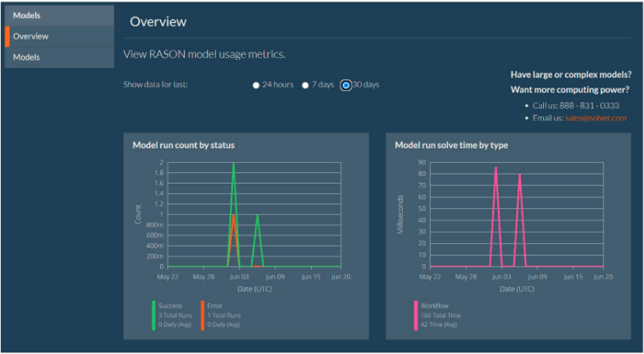Click the tallest pink peak in solve time chart

(496, 168)
